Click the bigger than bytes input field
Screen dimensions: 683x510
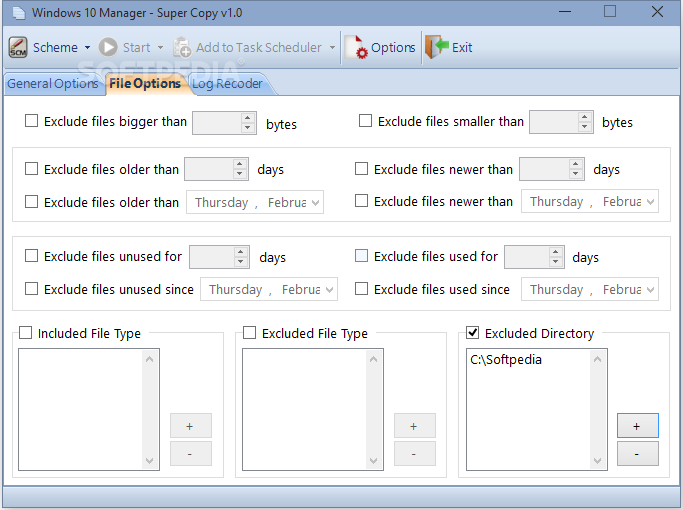click(x=217, y=123)
